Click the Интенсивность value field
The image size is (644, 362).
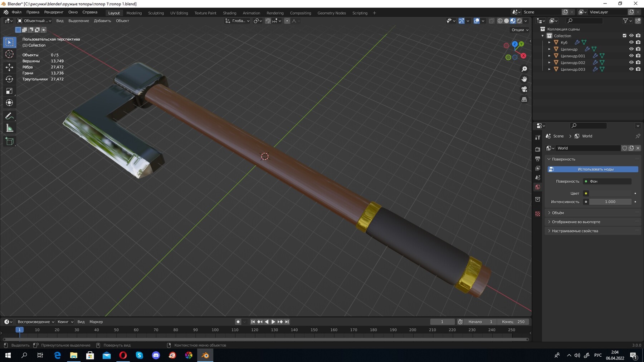(x=610, y=202)
